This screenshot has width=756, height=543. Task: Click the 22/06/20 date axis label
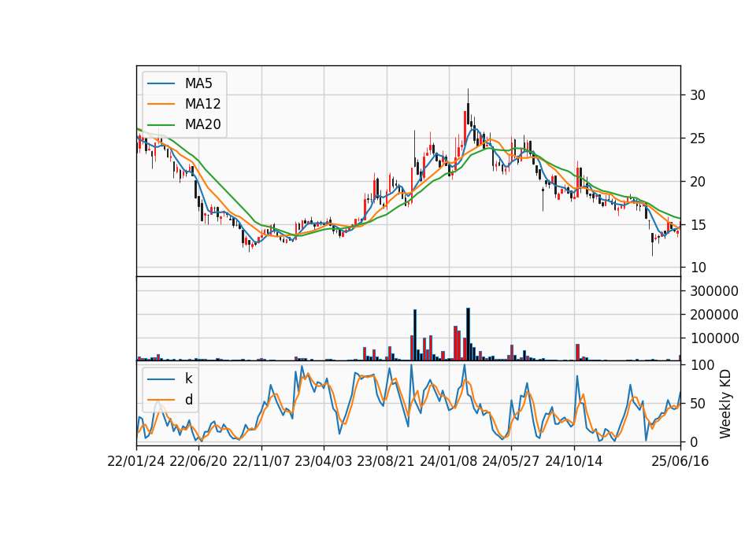(198, 461)
